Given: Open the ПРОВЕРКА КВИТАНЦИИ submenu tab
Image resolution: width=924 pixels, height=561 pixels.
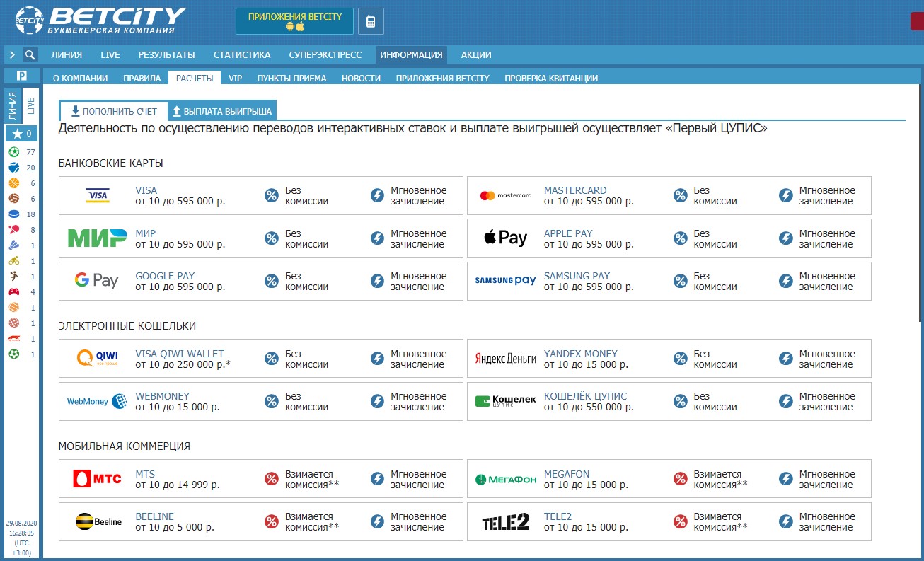Looking at the screenshot, I should tap(551, 79).
